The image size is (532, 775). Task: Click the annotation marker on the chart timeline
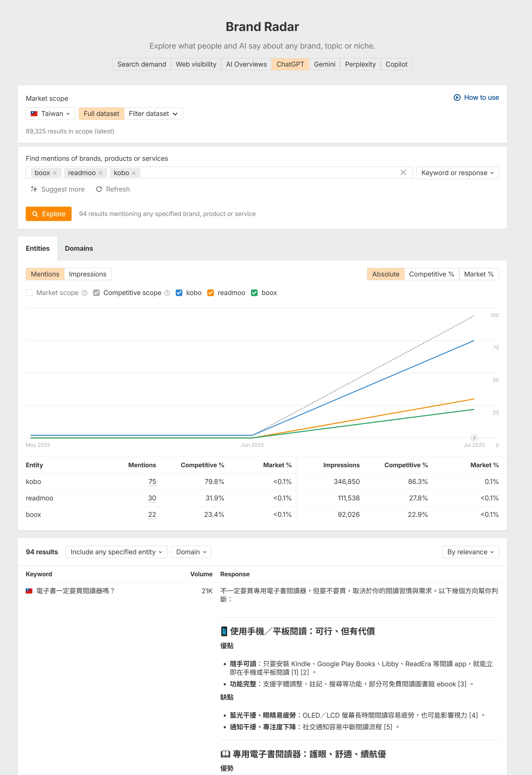tap(474, 437)
